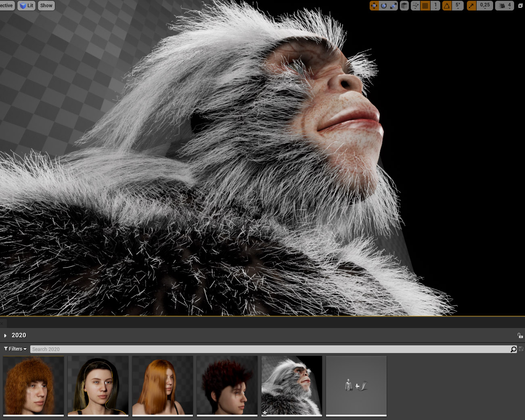
Task: Save the search as a collection icon
Action: tap(521, 349)
